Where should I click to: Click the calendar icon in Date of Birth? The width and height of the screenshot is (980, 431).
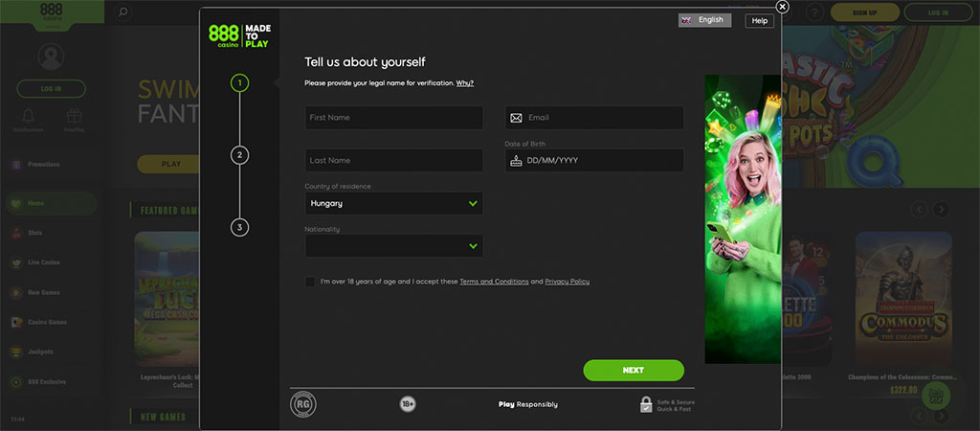click(517, 160)
